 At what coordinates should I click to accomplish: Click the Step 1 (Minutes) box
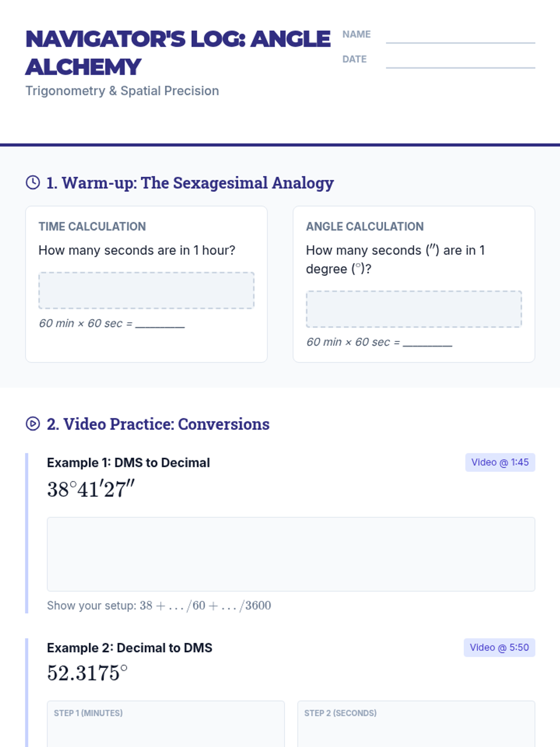pyautogui.click(x=166, y=726)
